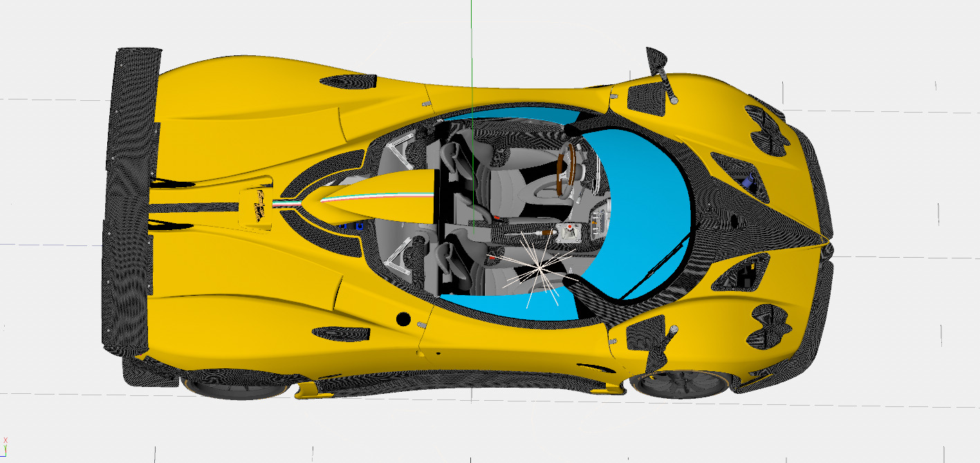
Task: Select the upper oval rear fender vent
Action: tap(348, 82)
